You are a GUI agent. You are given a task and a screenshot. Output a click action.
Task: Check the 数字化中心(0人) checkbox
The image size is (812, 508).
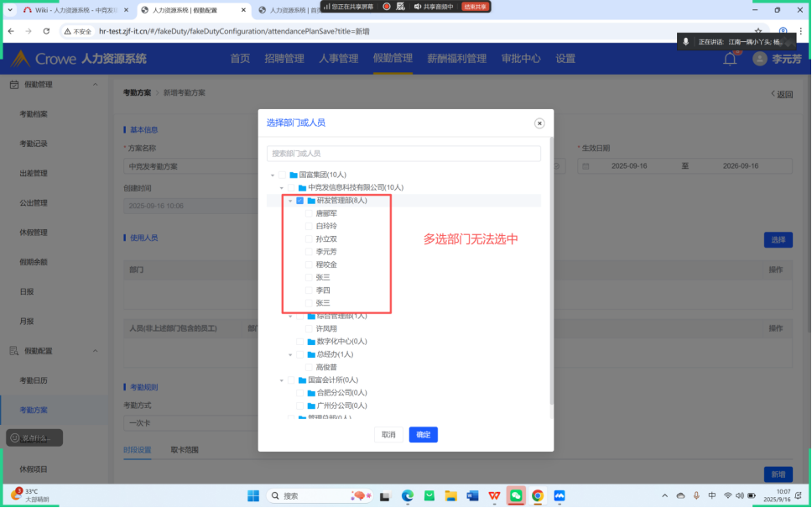(299, 342)
